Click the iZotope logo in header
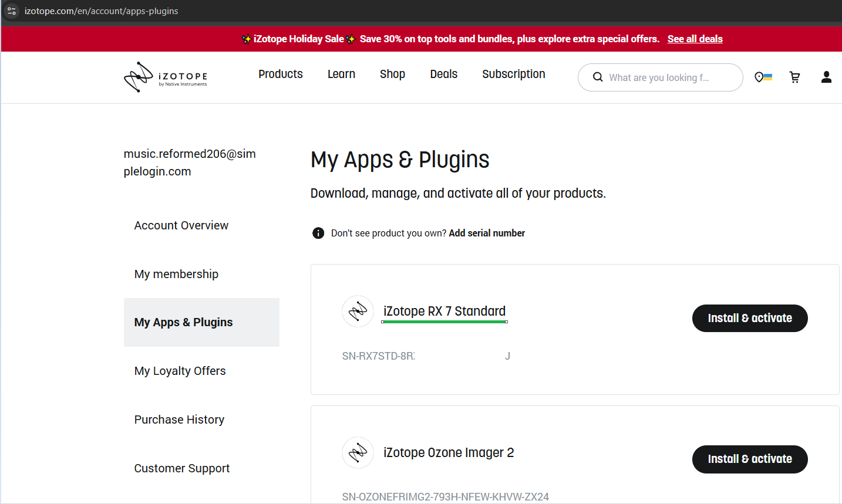The height and width of the screenshot is (504, 842). 166,77
